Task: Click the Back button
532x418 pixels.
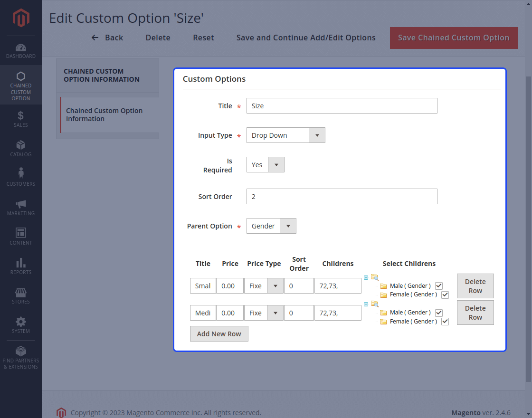Action: coord(107,38)
